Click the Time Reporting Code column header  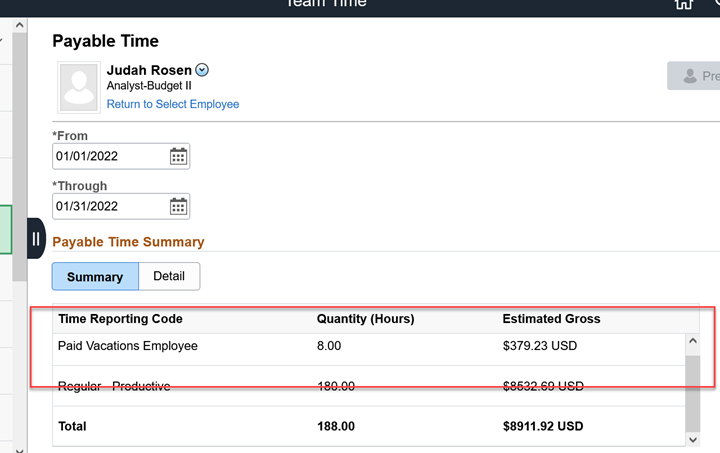click(x=120, y=319)
